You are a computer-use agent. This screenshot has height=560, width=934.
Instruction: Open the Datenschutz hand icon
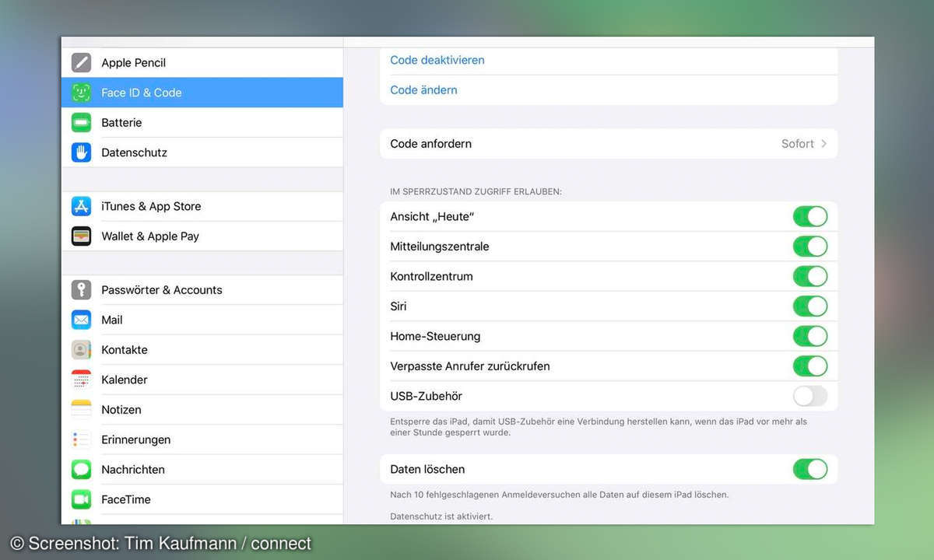point(82,152)
